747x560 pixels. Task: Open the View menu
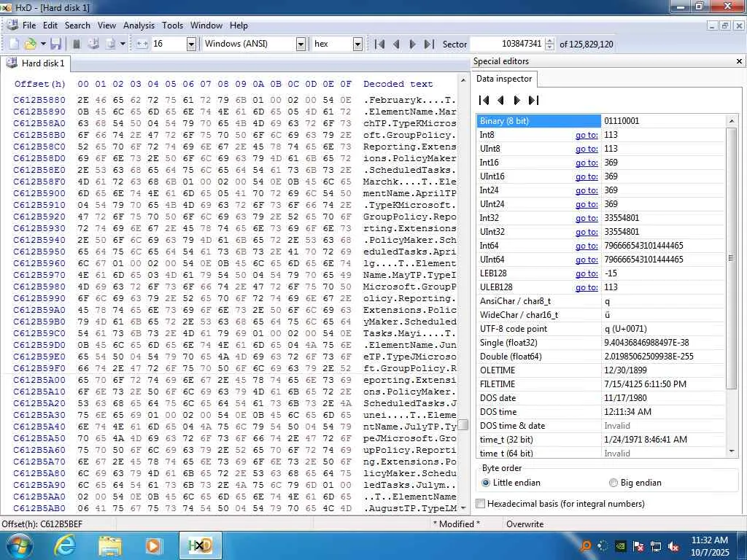[x=107, y=26]
